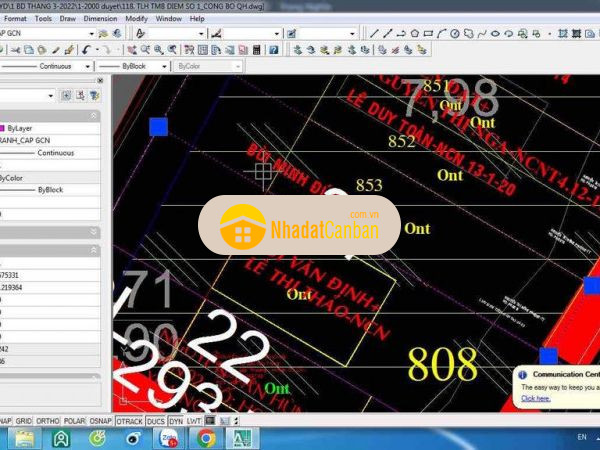Open the ByBlock lineweight dropdown
The height and width of the screenshot is (450, 600).
pos(165,66)
